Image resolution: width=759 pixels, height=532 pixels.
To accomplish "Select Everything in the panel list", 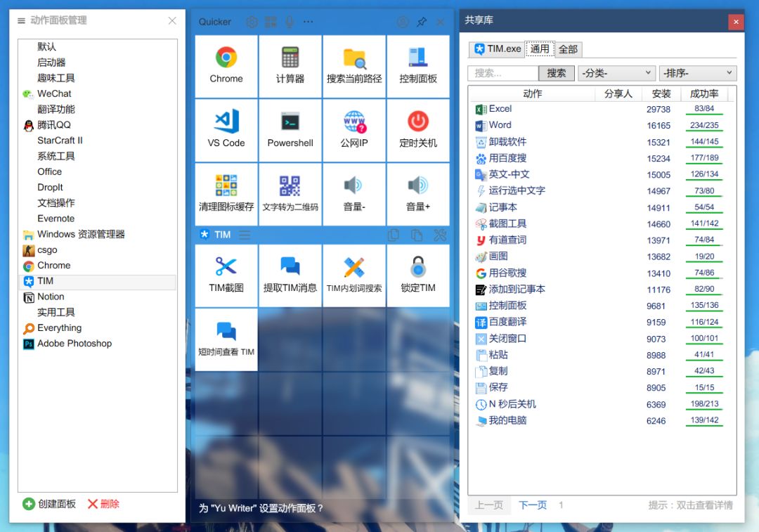I will 98,327.
